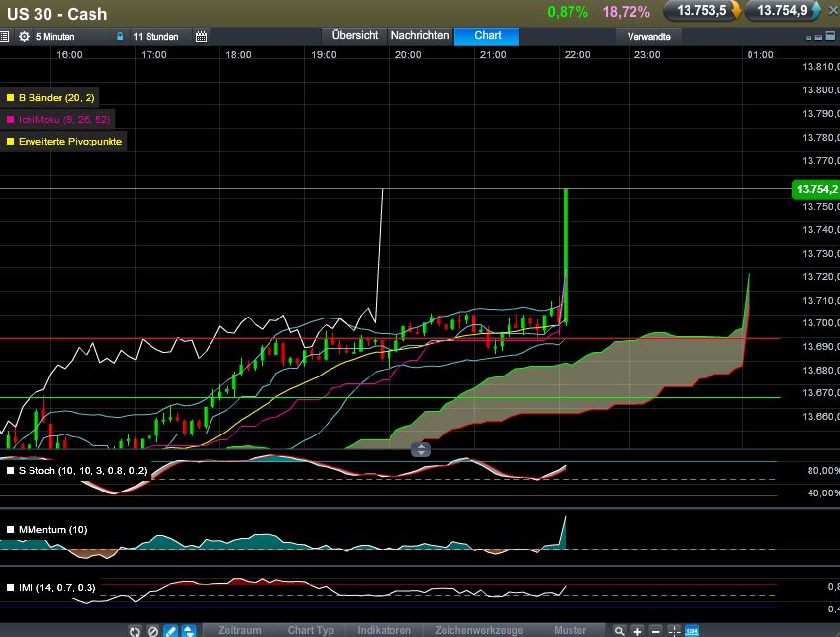
Task: Click the refresh chart icon
Action: (135, 631)
